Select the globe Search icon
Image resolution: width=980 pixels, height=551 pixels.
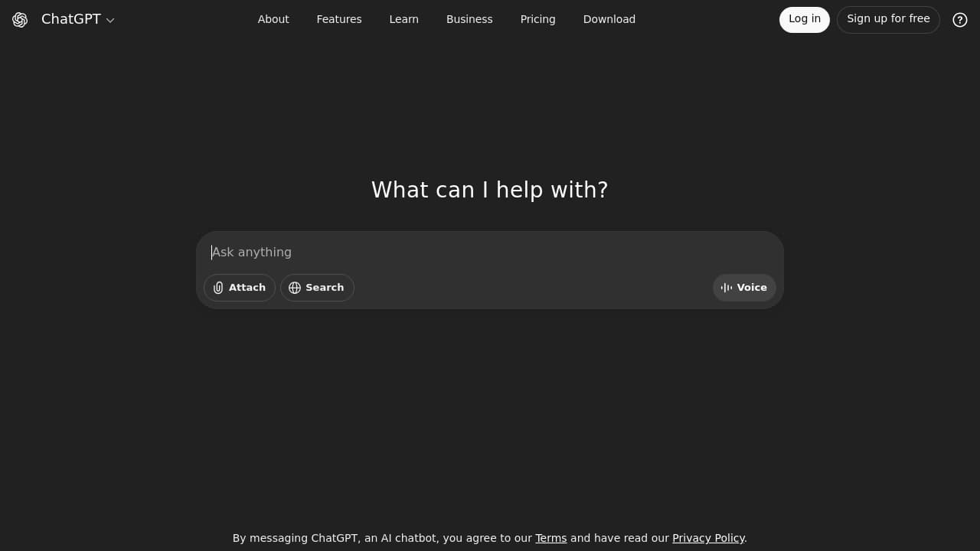pos(295,288)
